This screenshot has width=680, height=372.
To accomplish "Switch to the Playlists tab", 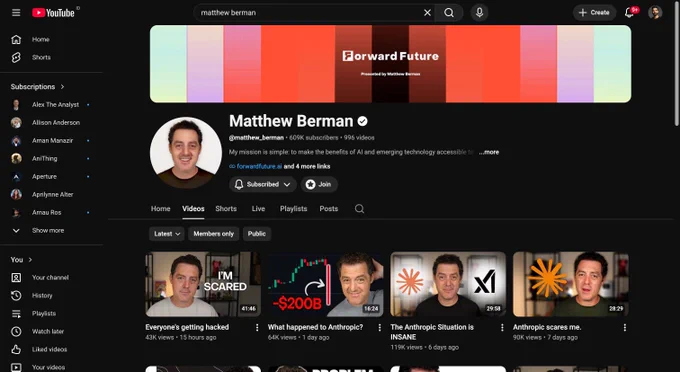I will pos(293,209).
